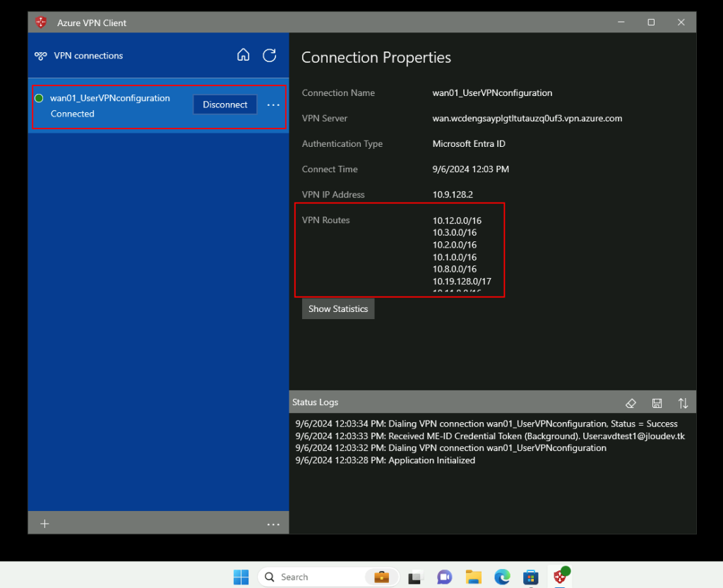Disconnect the wan01_UserVPNconfiguration VPN
This screenshot has height=588, width=723.
pyautogui.click(x=225, y=104)
